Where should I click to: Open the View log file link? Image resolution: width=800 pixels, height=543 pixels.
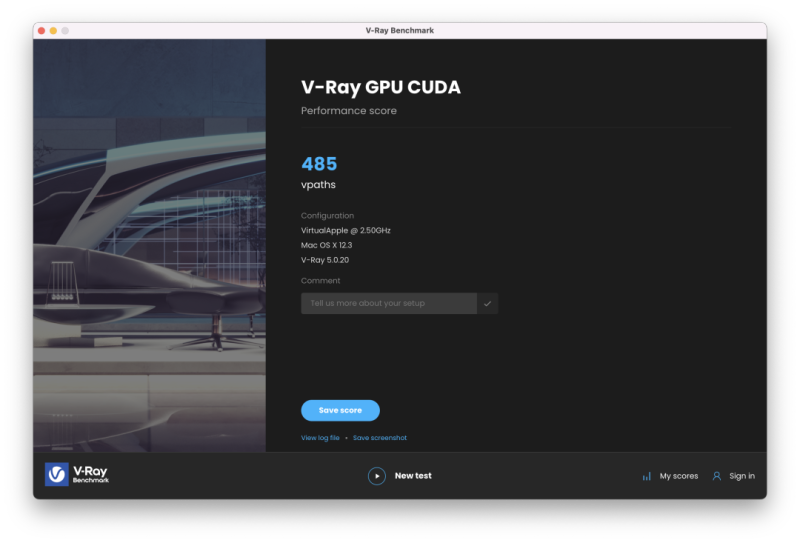320,438
